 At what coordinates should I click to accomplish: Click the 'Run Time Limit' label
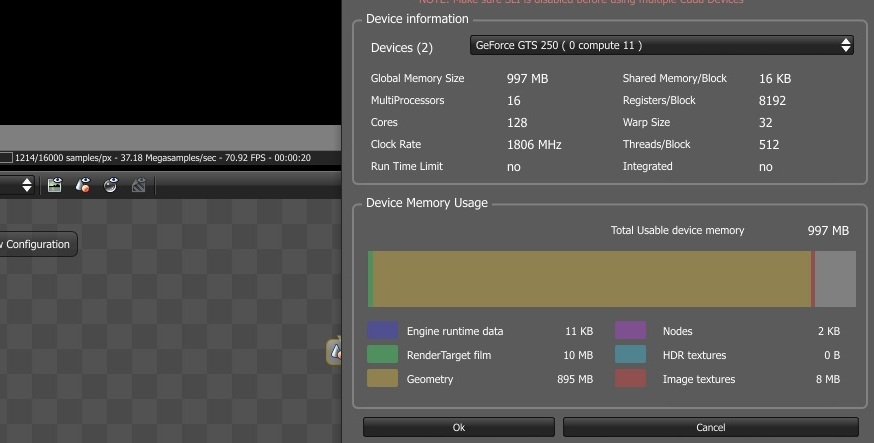[x=407, y=166]
